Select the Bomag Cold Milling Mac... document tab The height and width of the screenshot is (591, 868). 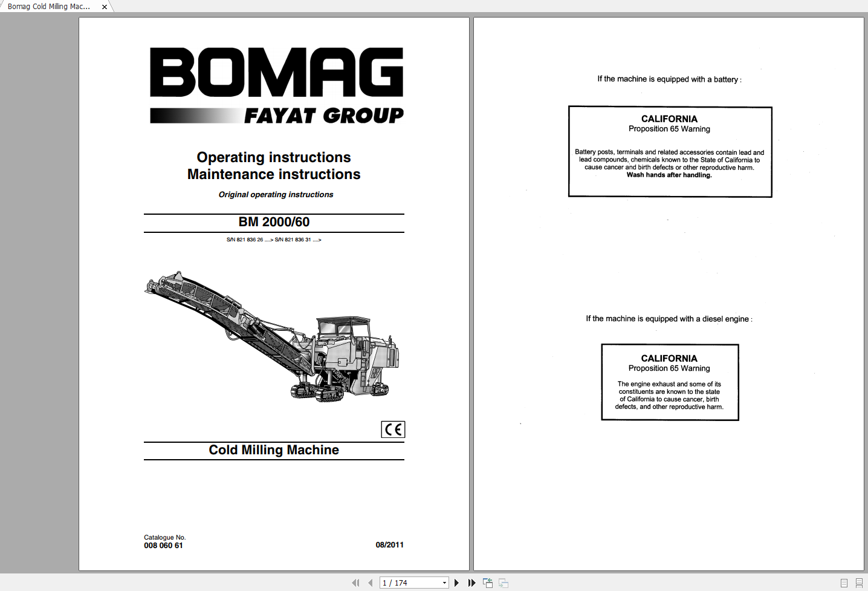49,7
